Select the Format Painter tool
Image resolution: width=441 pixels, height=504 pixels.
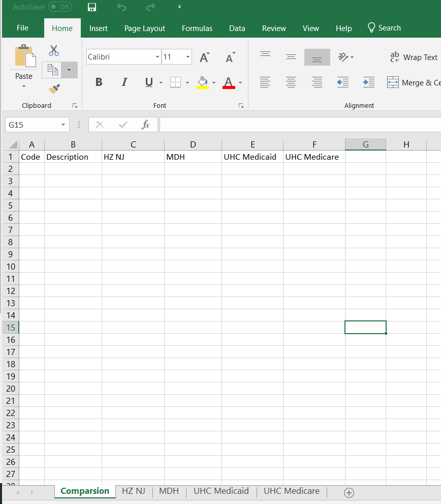click(x=54, y=89)
